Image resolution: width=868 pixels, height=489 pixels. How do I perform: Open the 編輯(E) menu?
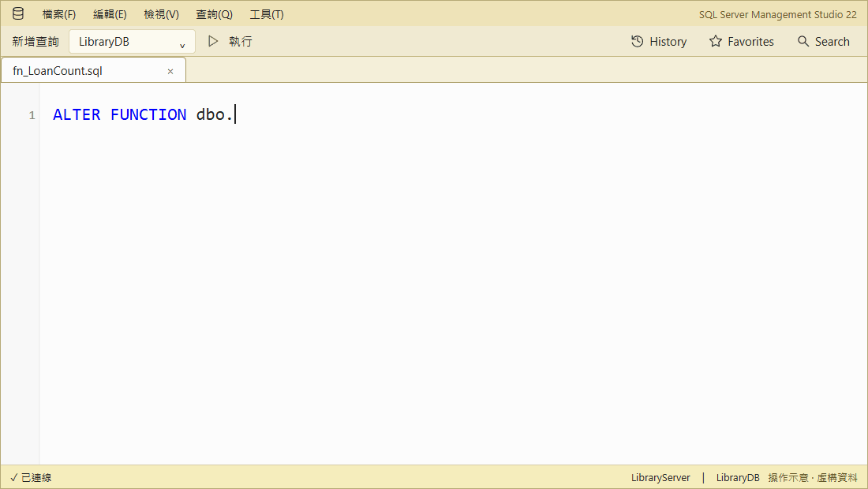pyautogui.click(x=110, y=14)
